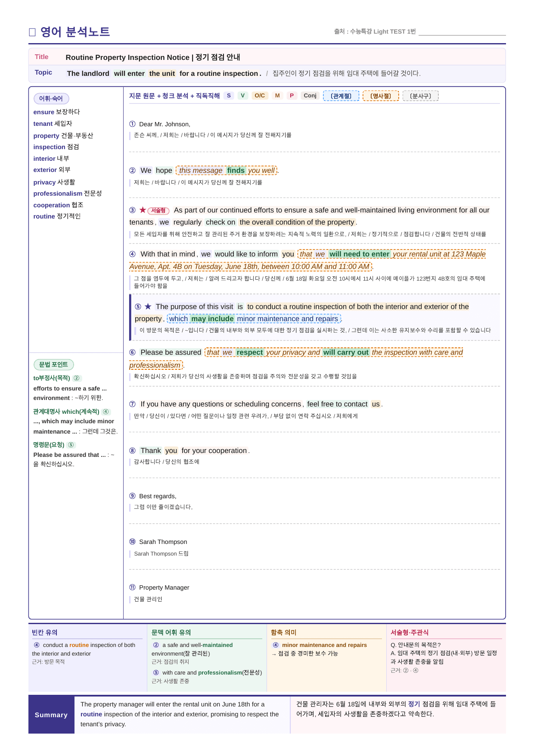Select the P legend badge
Image resolution: width=534 pixels, height=756 pixels.
click(292, 96)
